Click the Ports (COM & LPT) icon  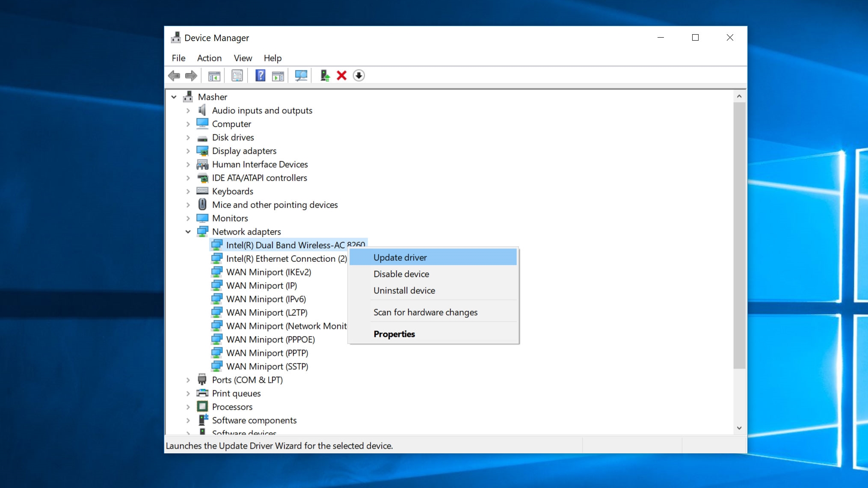point(202,379)
